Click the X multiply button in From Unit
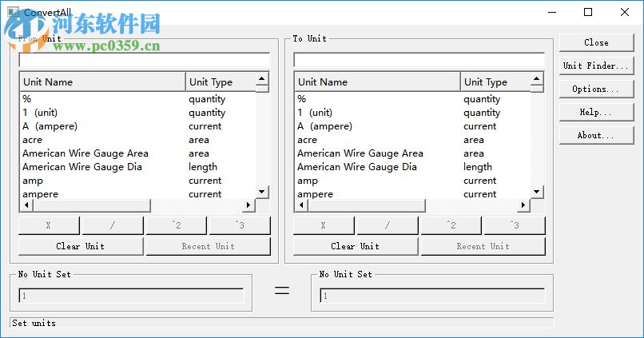 [x=49, y=225]
